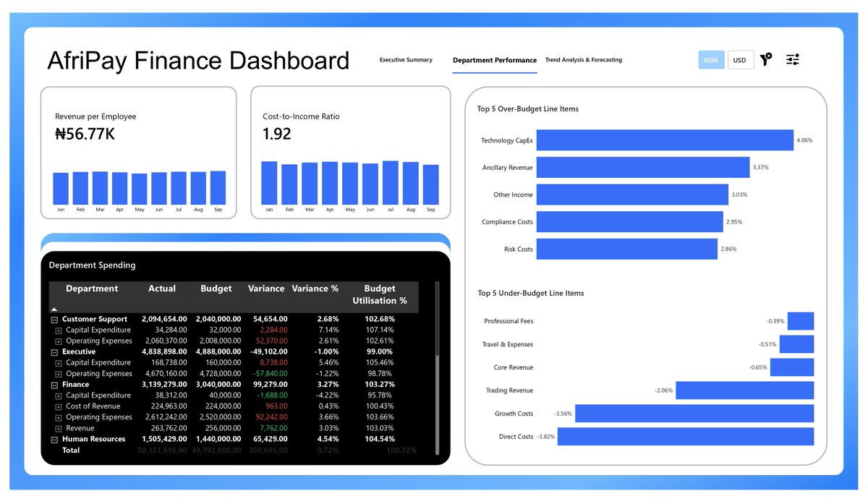Viewport: 868px width, 504px height.
Task: Collapse the Human Resources department row
Action: point(54,439)
